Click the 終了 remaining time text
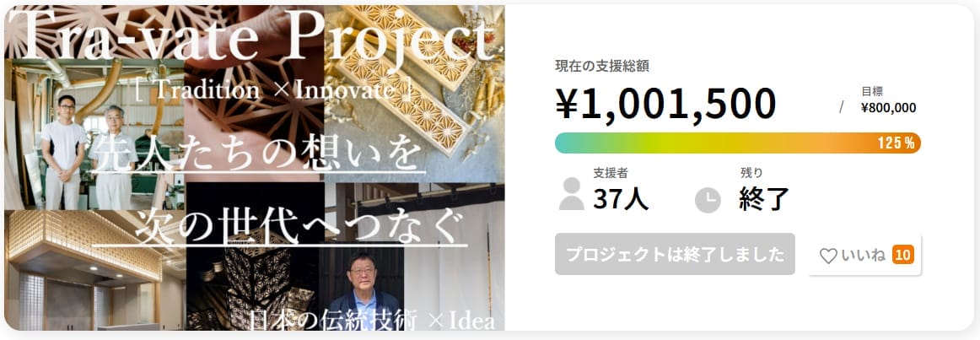 pyautogui.click(x=764, y=199)
